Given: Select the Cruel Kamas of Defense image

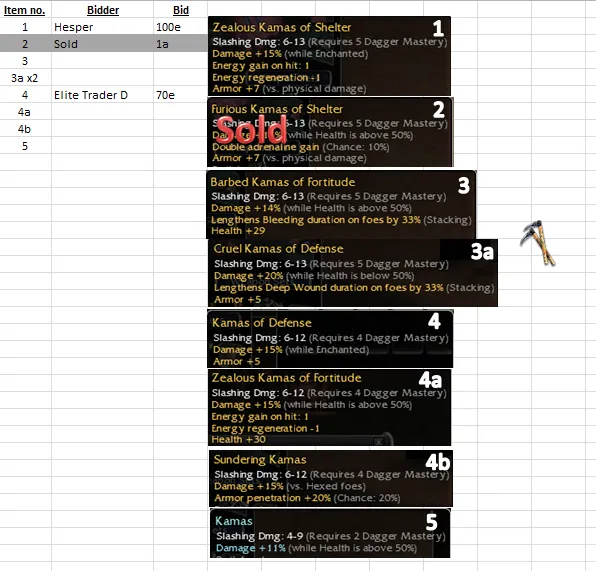Looking at the screenshot, I should coord(353,273).
